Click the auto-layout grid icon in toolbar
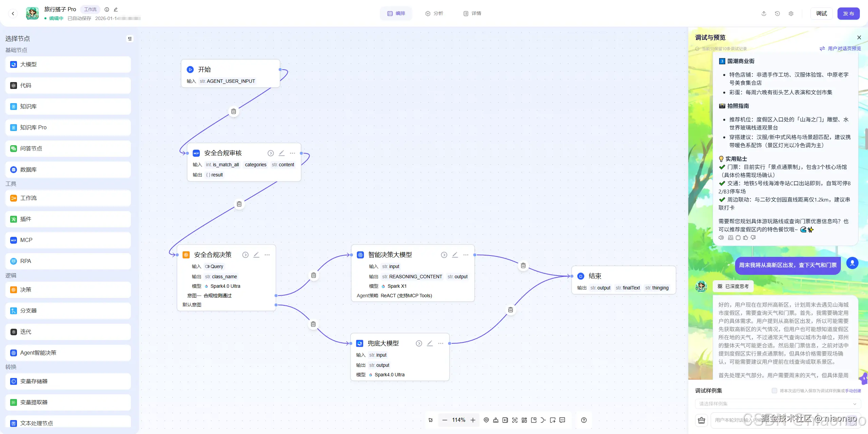Screen dimensions: 868x434 524,420
